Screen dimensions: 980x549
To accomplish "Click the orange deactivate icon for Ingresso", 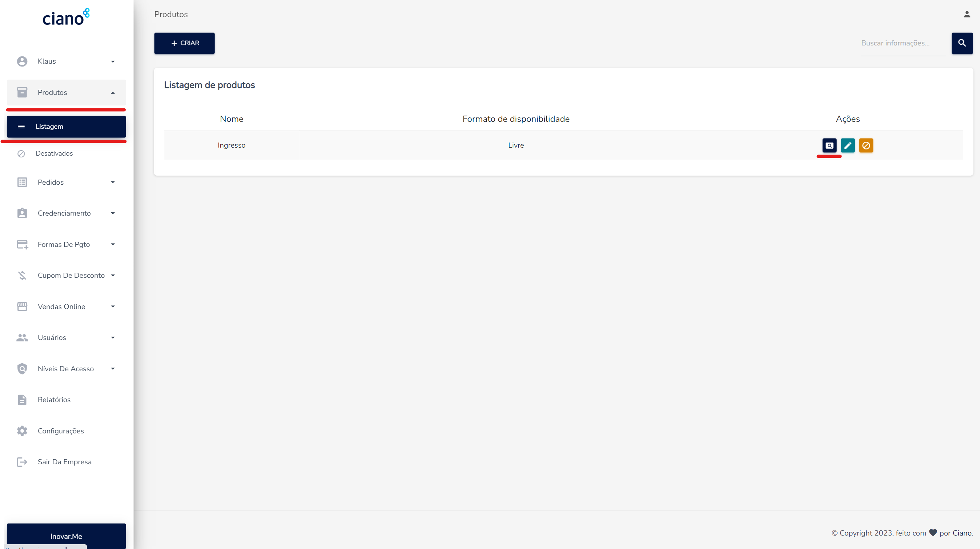I will pos(866,145).
